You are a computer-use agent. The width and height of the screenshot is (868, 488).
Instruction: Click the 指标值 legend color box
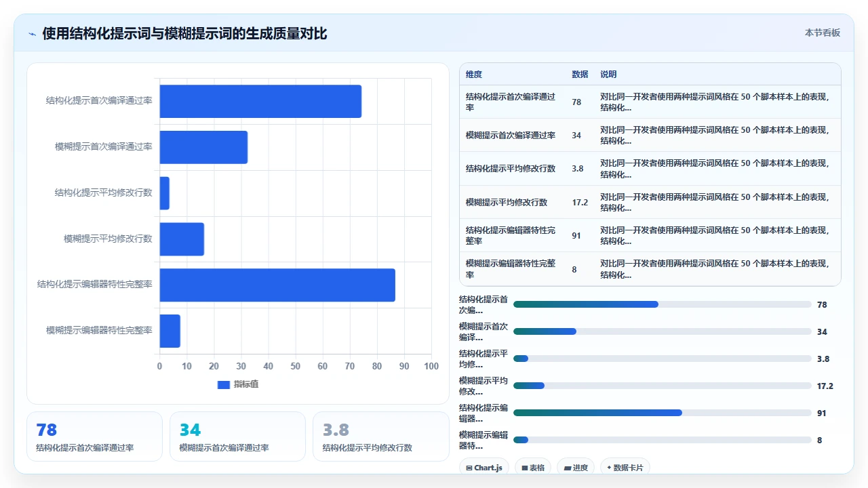point(224,385)
